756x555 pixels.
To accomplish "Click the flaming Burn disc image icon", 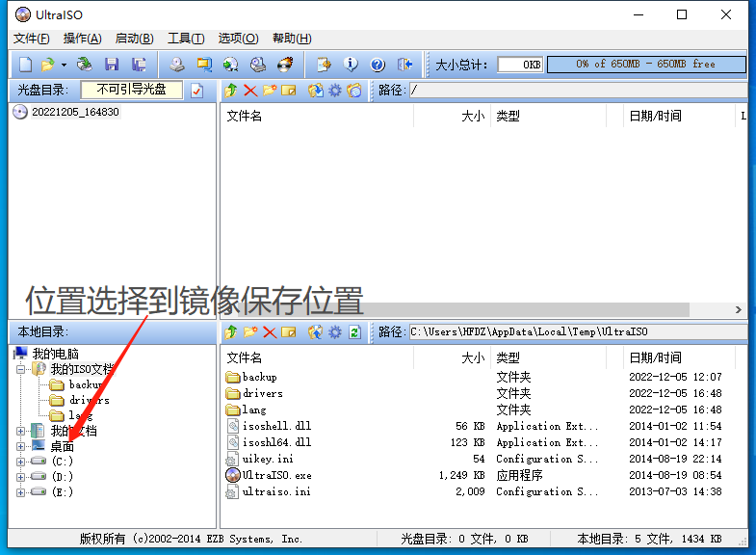I will (x=285, y=65).
